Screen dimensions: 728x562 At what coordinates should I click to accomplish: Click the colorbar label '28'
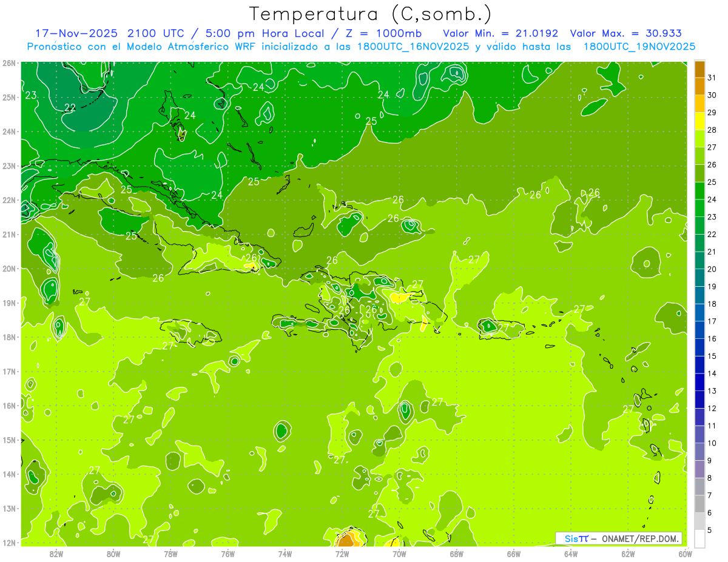(712, 130)
